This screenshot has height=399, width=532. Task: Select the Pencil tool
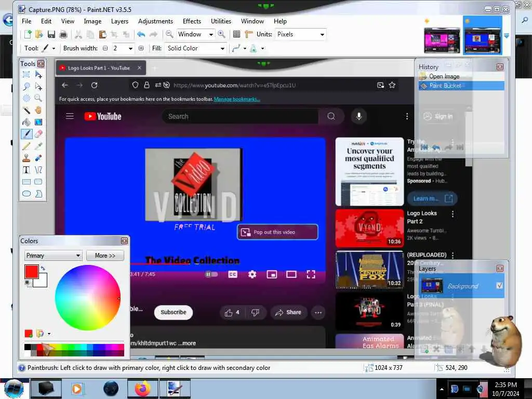click(26, 146)
